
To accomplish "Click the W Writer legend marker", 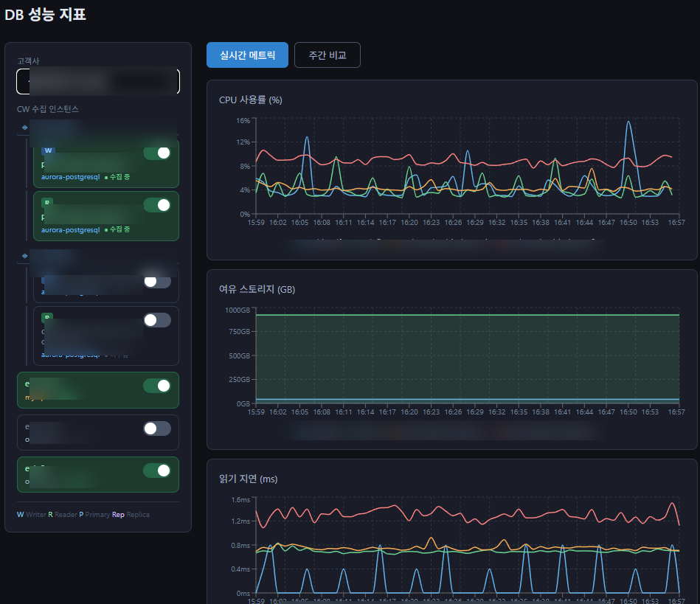I will click(x=21, y=514).
